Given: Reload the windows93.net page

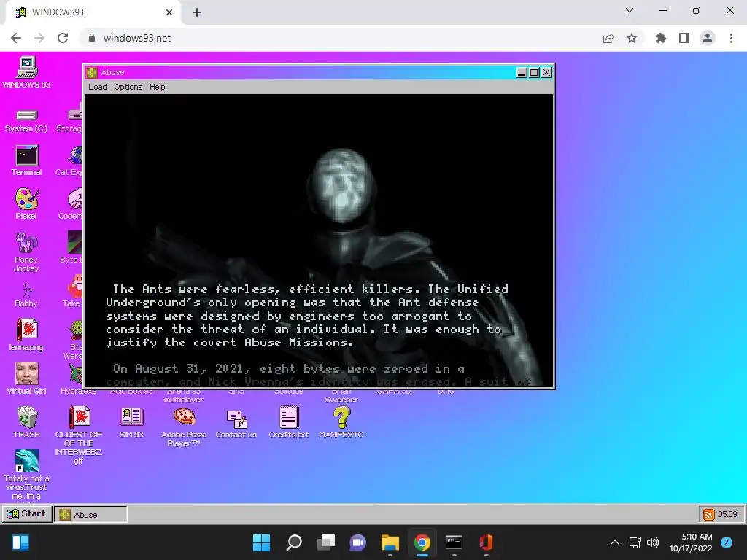Looking at the screenshot, I should 63,38.
